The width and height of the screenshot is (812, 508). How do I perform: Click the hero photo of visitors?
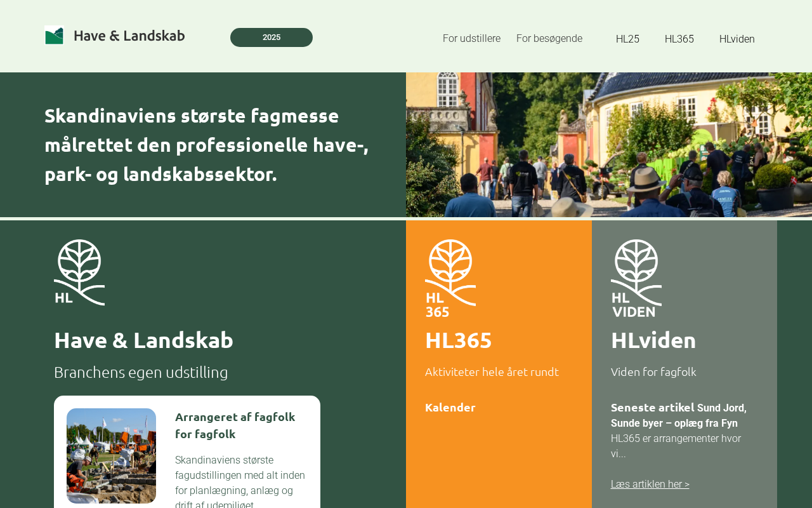pyautogui.click(x=609, y=145)
